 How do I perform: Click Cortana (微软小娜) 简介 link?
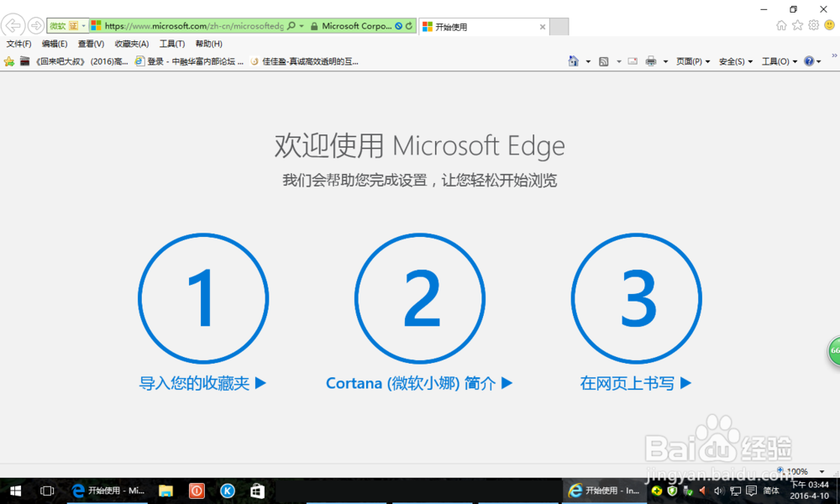coord(419,383)
